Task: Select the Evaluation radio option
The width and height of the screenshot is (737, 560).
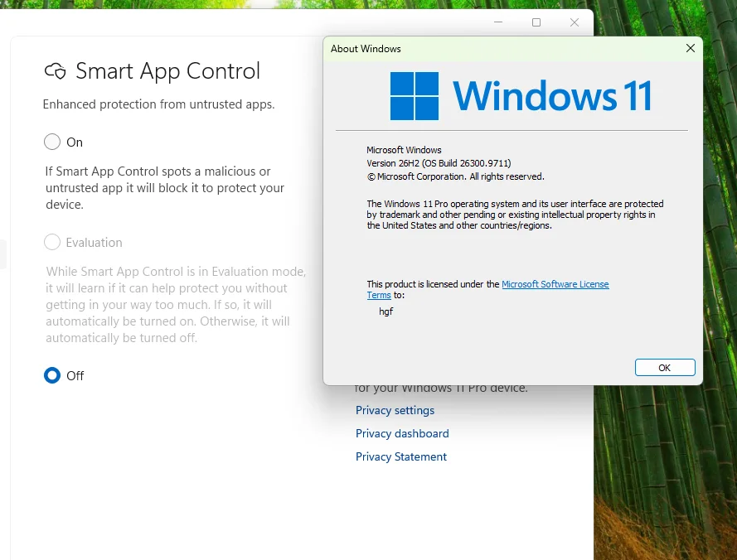Action: (x=52, y=243)
